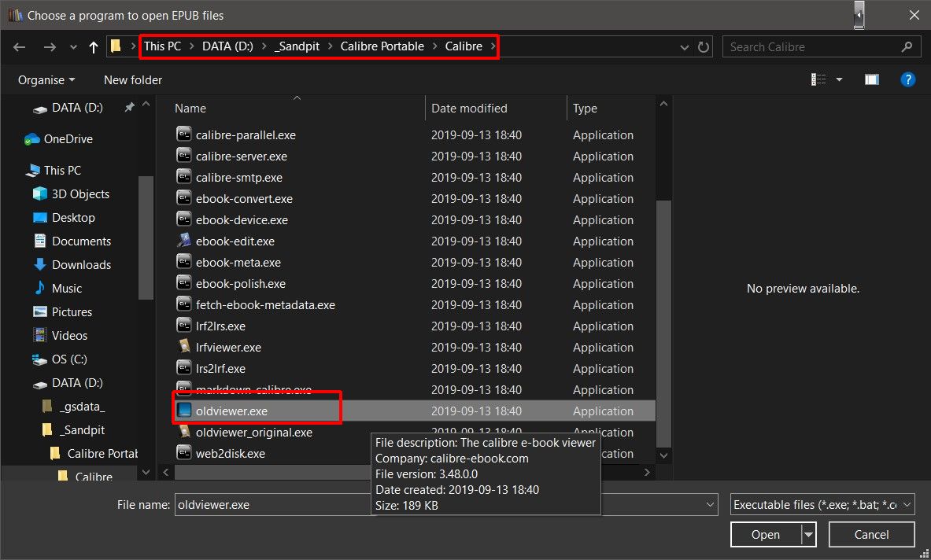Screen dimensions: 931x560
Task: Sort files by Name column
Action: [190, 108]
